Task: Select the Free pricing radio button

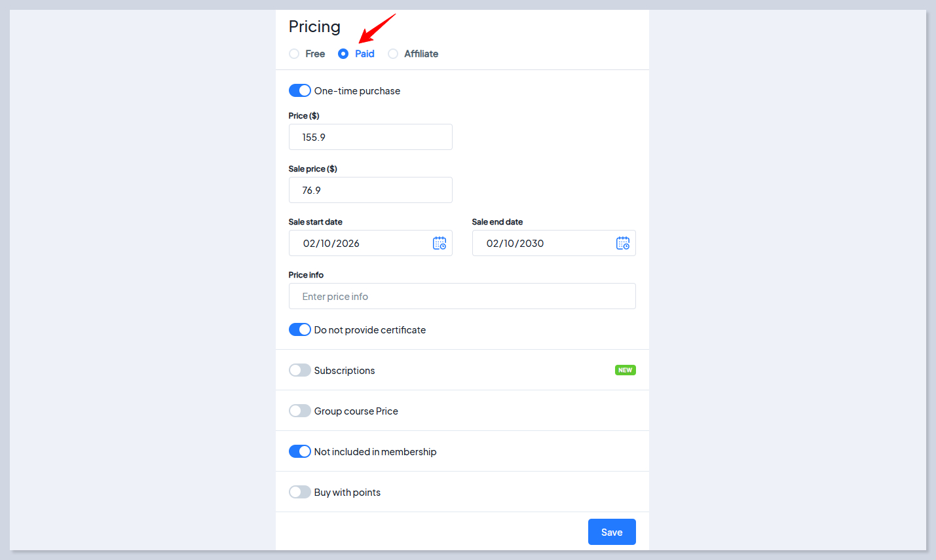Action: (294, 54)
